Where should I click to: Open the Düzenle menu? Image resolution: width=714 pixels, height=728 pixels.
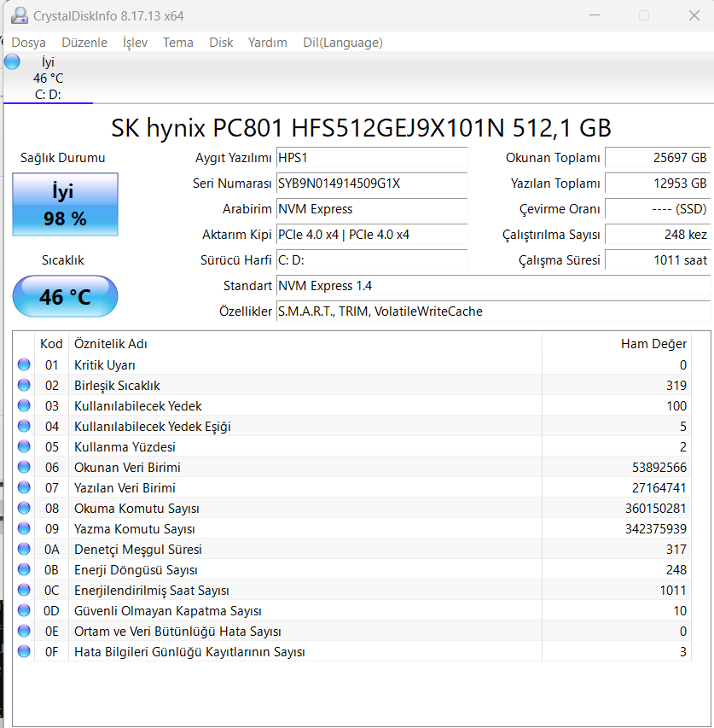point(84,43)
